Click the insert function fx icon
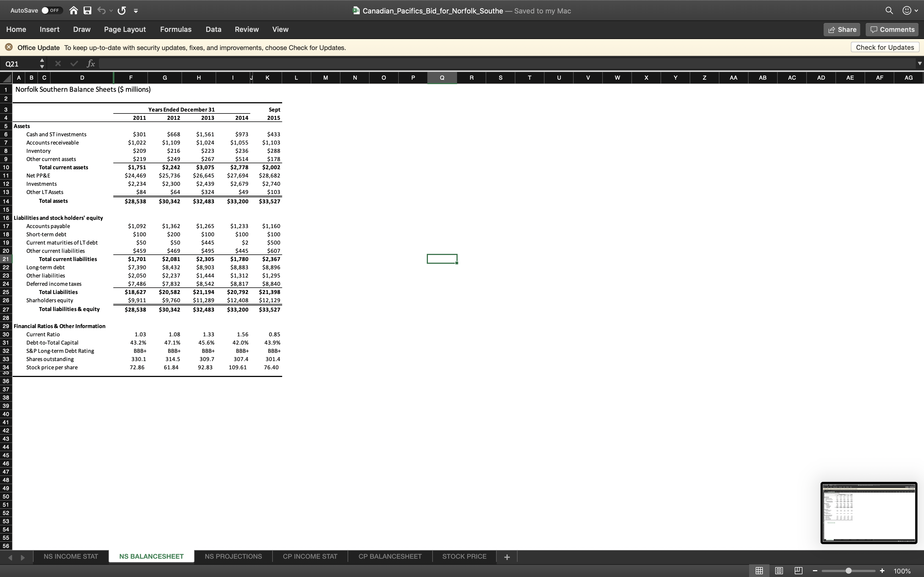Image resolution: width=924 pixels, height=577 pixels. tap(90, 64)
